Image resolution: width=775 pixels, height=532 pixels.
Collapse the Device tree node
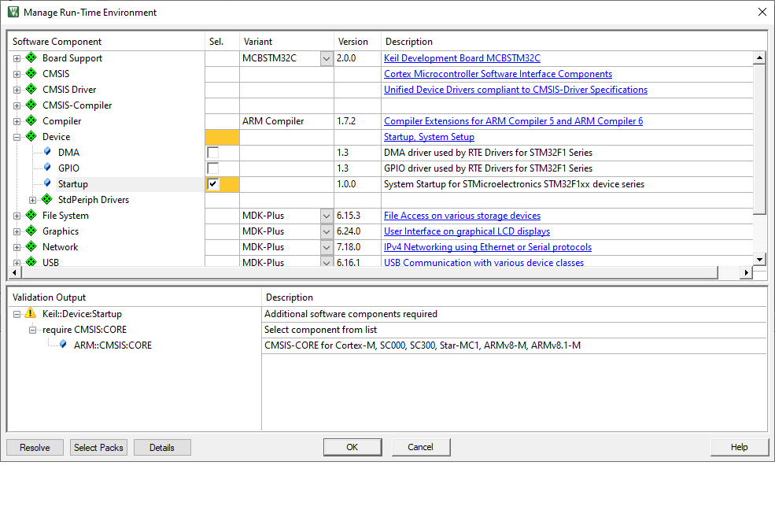pyautogui.click(x=16, y=136)
